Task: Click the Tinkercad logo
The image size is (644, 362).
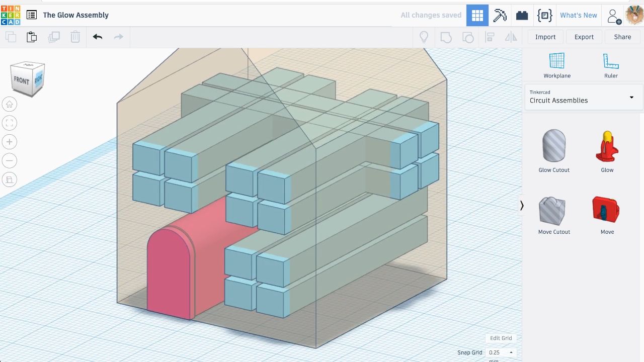Action: pos(11,15)
